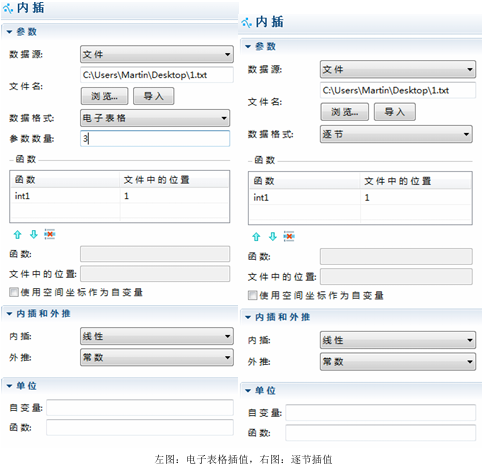Click file path field in left panel

157,75
